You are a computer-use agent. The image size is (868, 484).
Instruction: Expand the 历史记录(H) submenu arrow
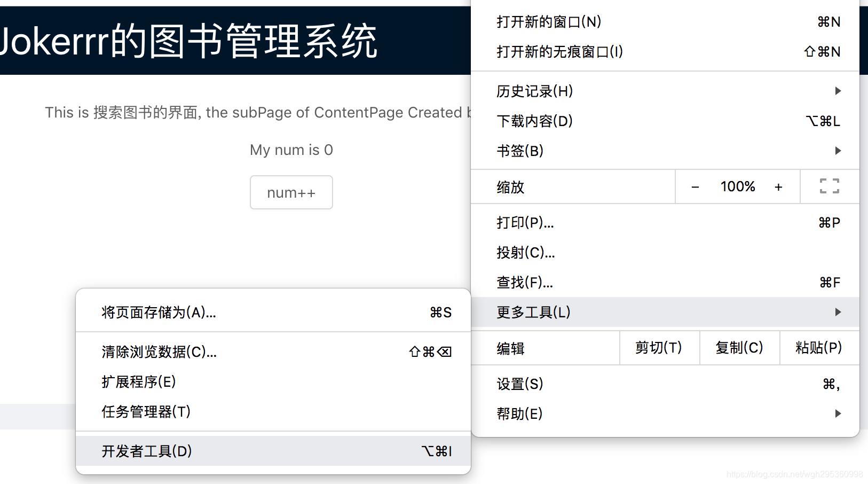(x=838, y=91)
